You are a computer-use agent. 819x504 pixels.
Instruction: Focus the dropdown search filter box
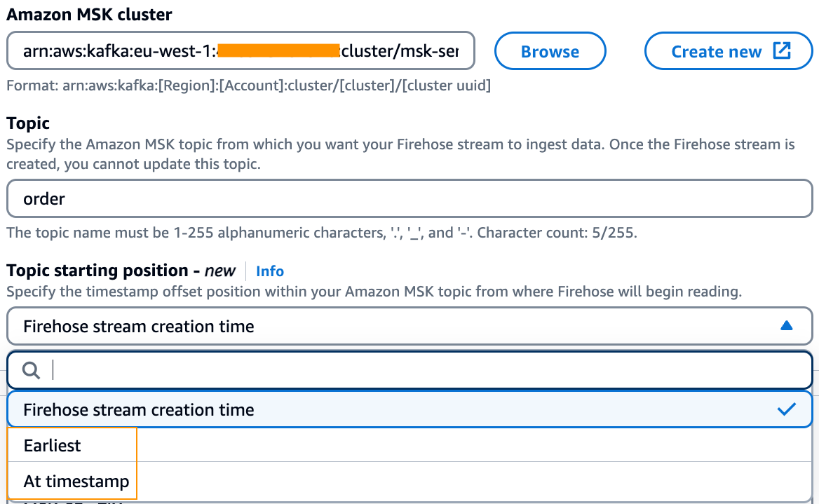[410, 370]
